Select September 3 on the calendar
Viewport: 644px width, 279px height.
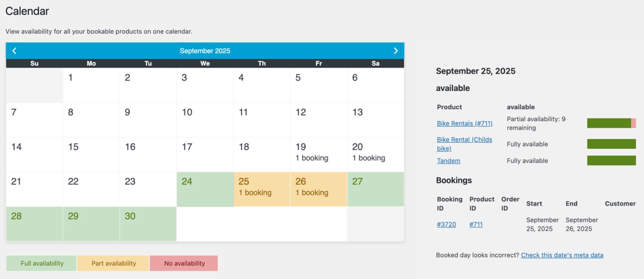click(x=205, y=86)
